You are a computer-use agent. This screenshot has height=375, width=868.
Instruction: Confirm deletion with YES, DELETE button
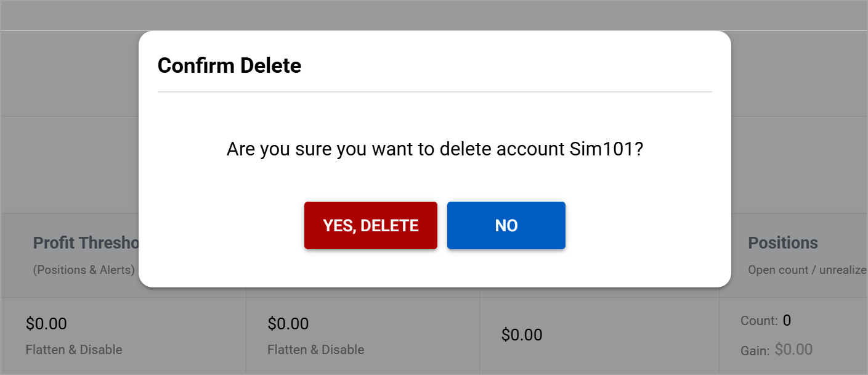click(370, 226)
